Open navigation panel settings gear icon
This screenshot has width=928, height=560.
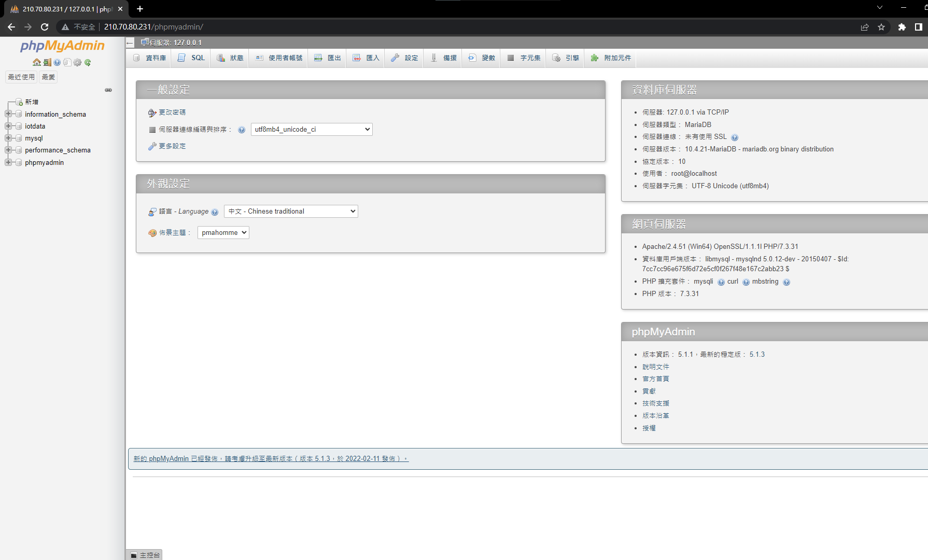click(77, 62)
